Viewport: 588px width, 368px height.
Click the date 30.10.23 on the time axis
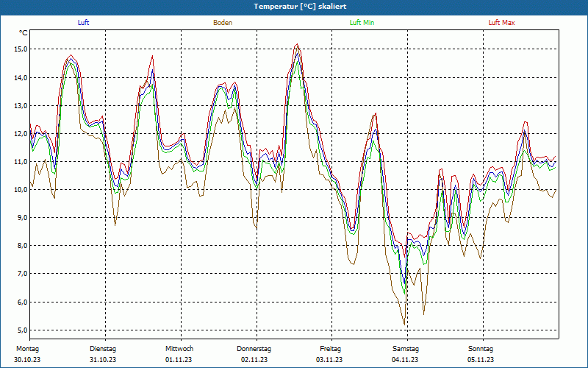pyautogui.click(x=27, y=360)
